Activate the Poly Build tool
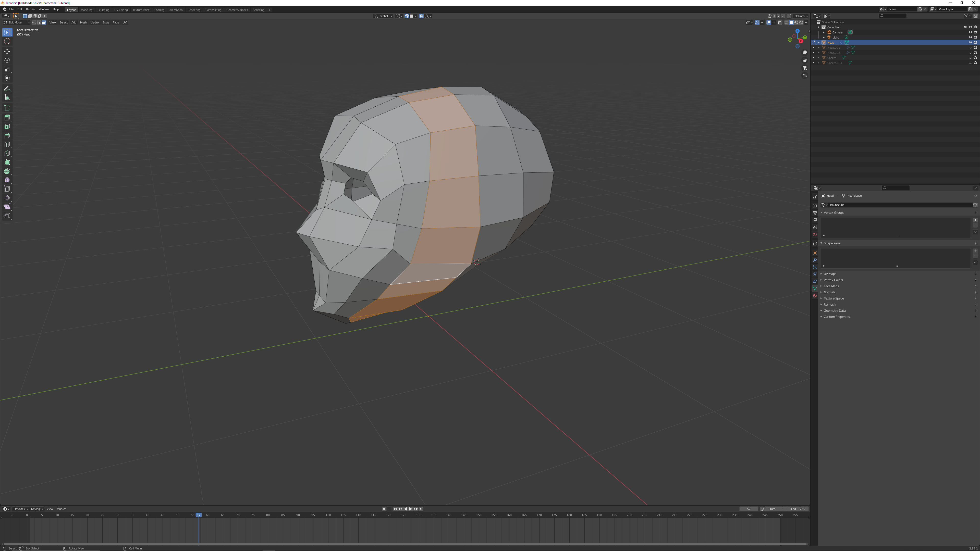980x551 pixels. pyautogui.click(x=7, y=162)
